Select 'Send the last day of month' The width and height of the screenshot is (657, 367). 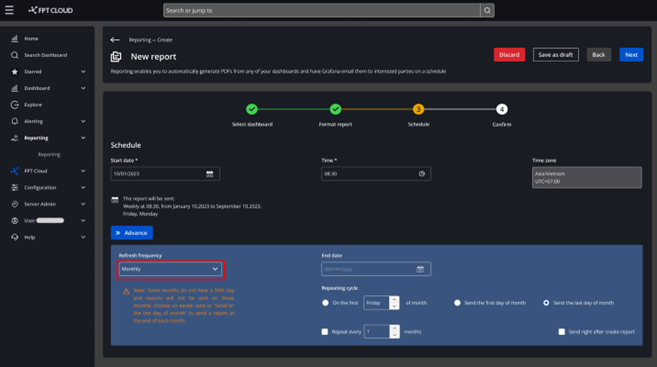click(x=546, y=303)
